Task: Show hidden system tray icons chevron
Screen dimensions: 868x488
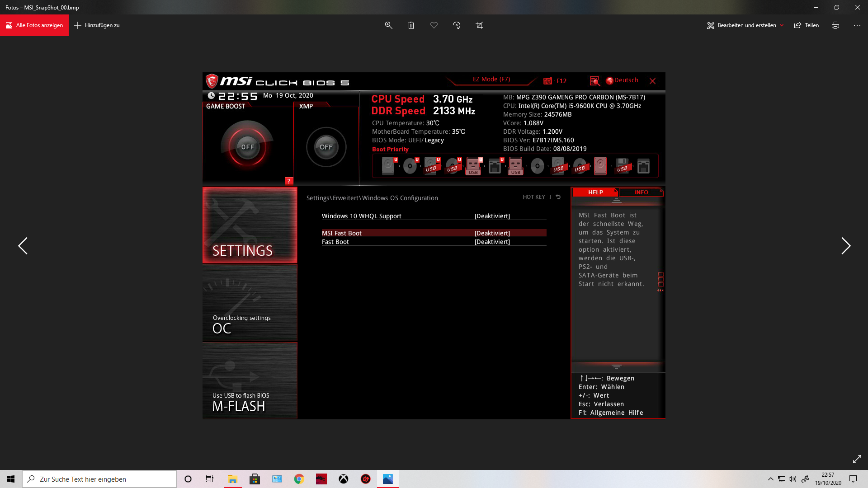Action: pos(770,479)
